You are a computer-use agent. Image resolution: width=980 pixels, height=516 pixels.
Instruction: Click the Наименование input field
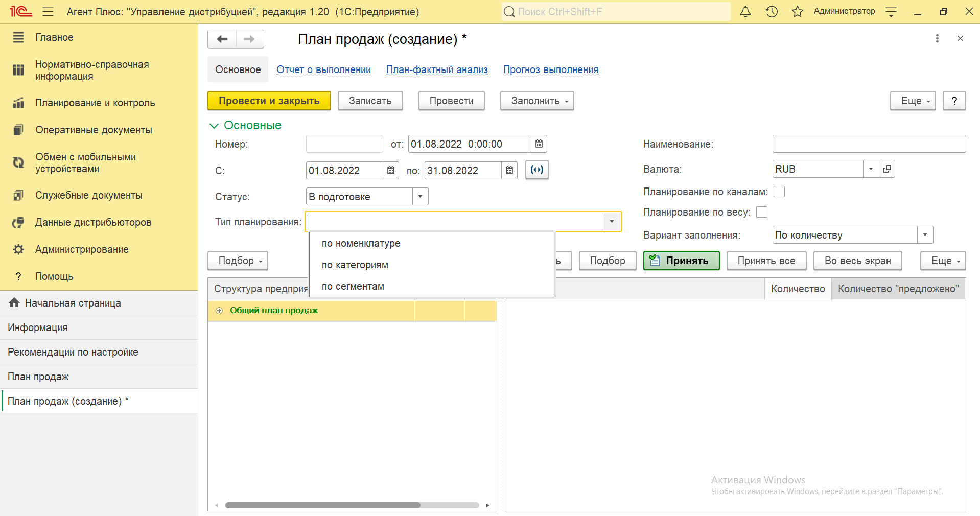[x=869, y=144]
